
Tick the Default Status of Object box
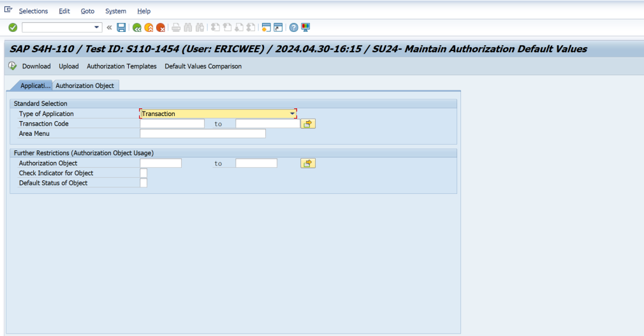point(143,183)
